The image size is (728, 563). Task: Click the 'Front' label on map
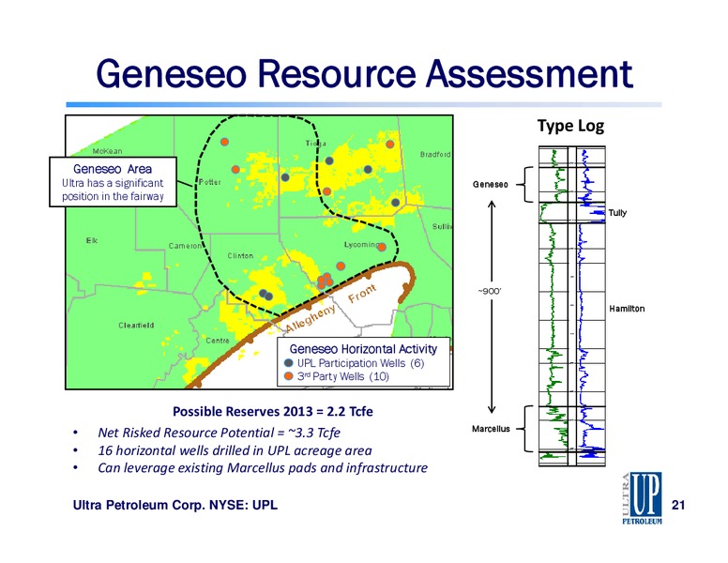click(362, 293)
